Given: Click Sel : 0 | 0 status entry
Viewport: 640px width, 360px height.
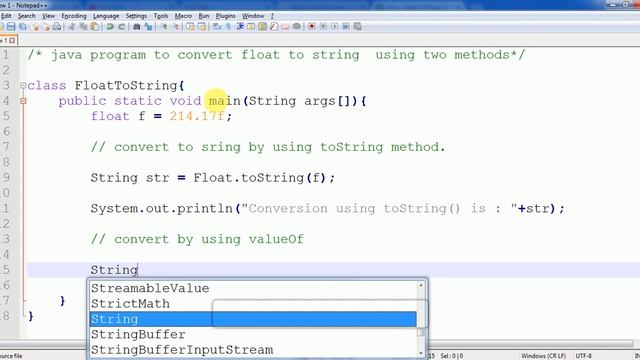Looking at the screenshot, I should (x=452, y=356).
